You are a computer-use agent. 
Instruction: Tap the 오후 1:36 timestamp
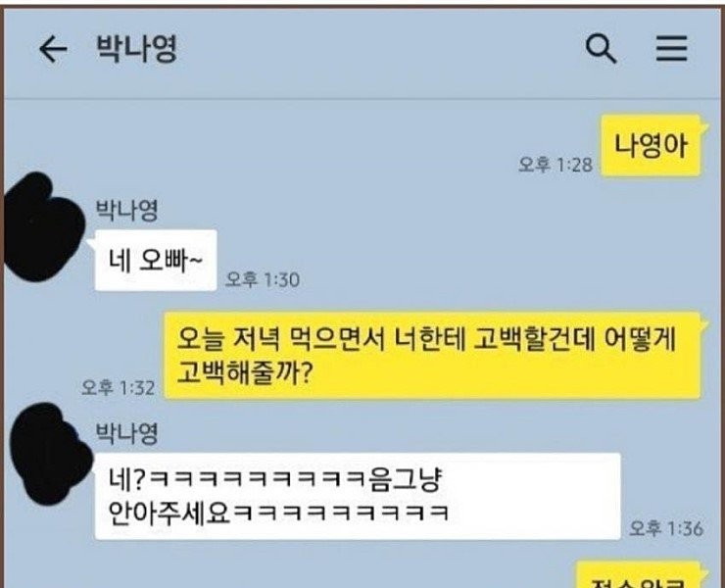pyautogui.click(x=666, y=528)
